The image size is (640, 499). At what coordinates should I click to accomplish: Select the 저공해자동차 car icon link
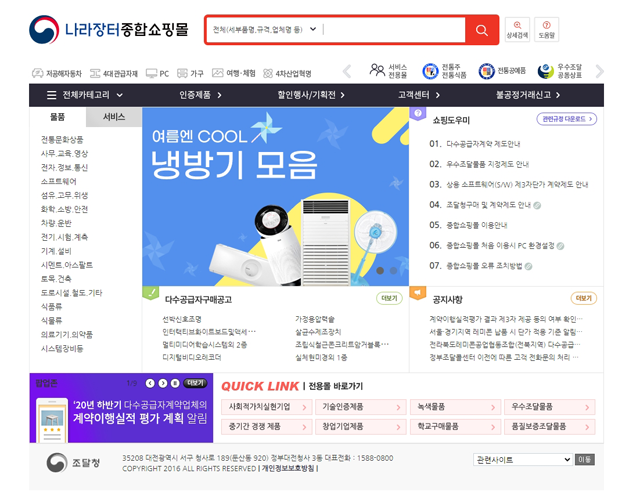[57, 73]
